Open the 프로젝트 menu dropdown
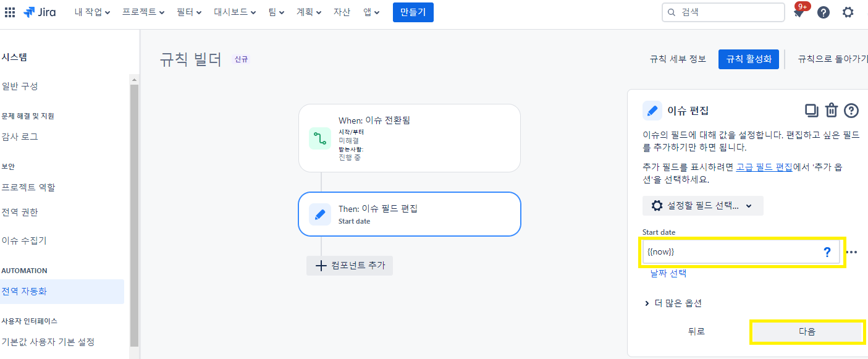The width and height of the screenshot is (868, 359). coord(143,12)
